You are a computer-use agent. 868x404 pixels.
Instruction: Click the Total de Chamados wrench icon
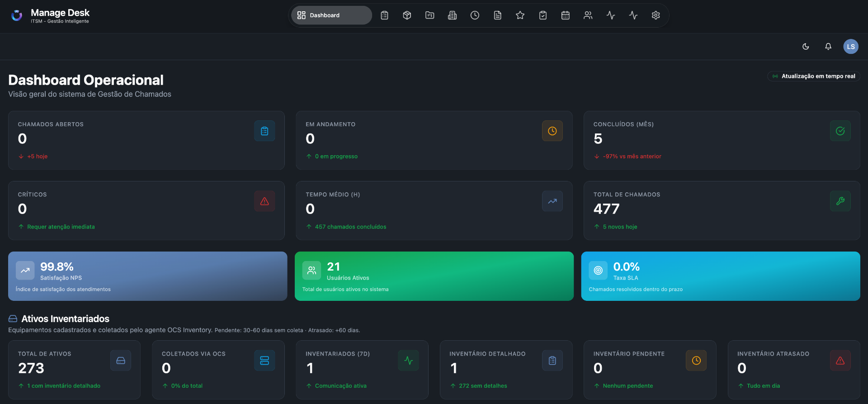(840, 201)
